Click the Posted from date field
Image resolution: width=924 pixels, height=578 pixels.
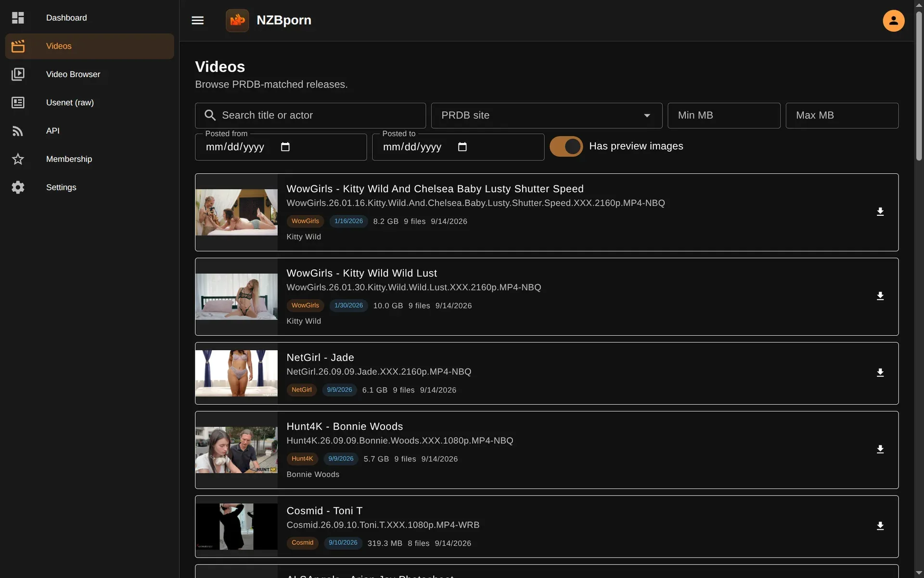281,147
